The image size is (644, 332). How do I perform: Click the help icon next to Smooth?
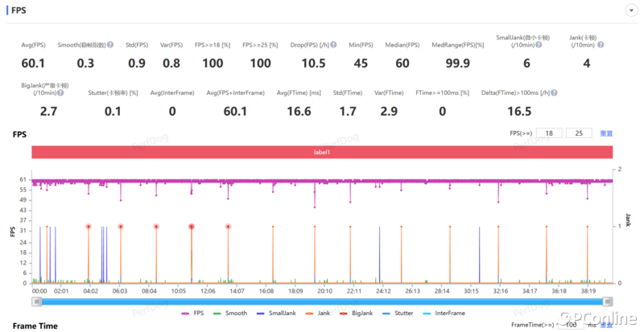(x=109, y=45)
